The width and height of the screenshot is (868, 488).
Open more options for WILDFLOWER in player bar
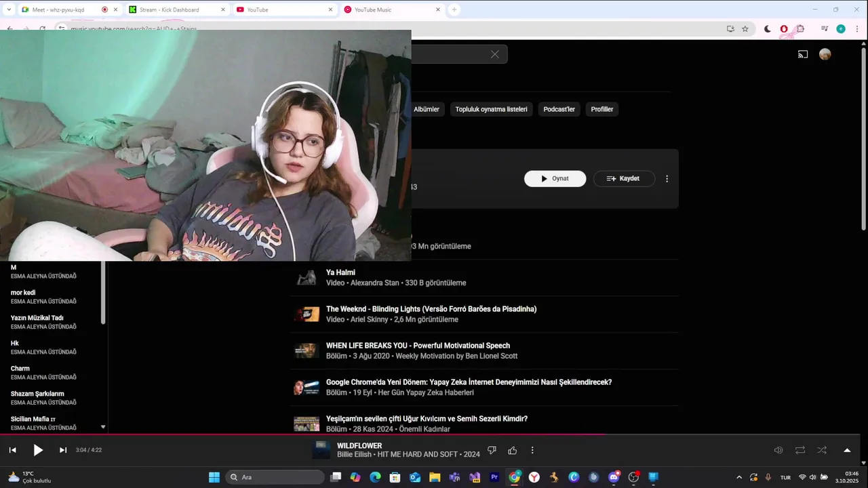(x=532, y=450)
